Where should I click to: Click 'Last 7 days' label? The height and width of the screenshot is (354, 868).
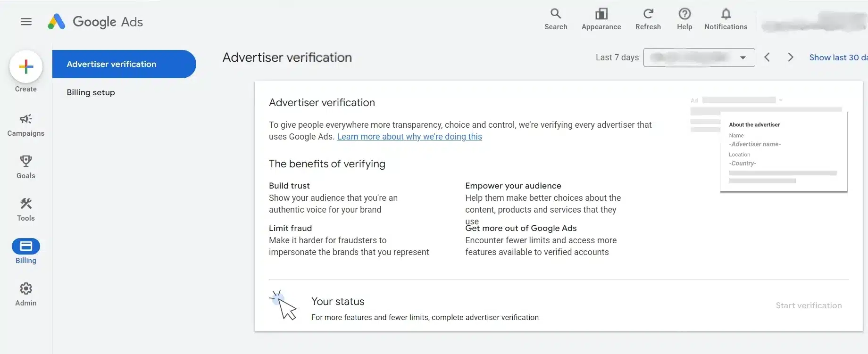click(x=617, y=58)
